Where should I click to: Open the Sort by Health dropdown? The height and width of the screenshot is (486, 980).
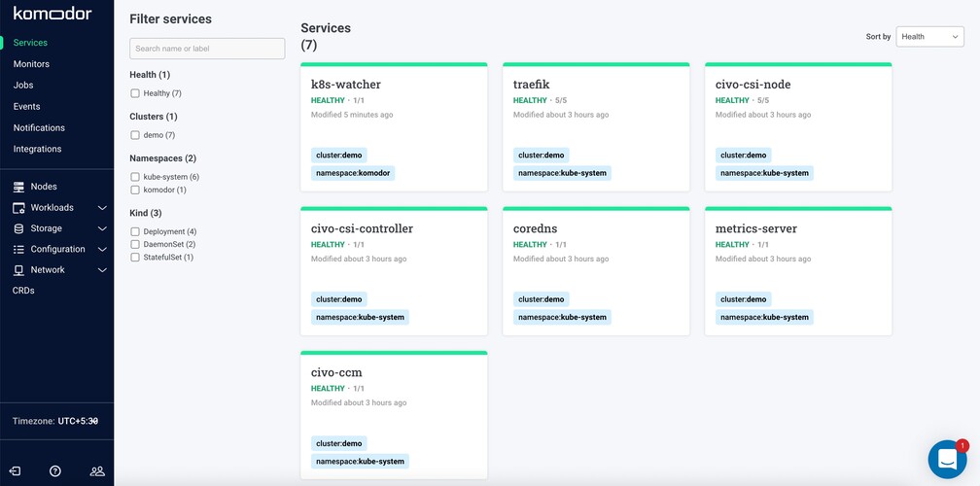click(929, 37)
